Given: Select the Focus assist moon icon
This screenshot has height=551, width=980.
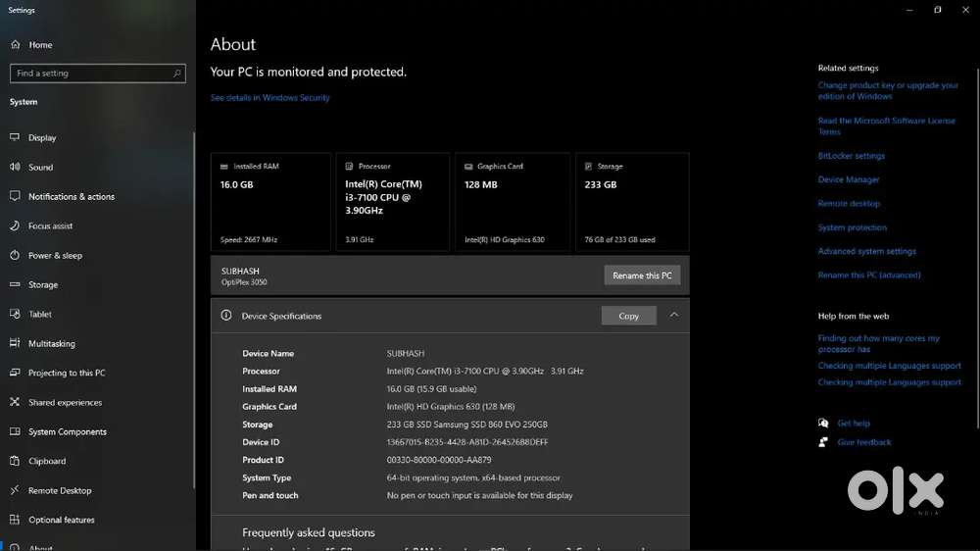Looking at the screenshot, I should coord(15,225).
